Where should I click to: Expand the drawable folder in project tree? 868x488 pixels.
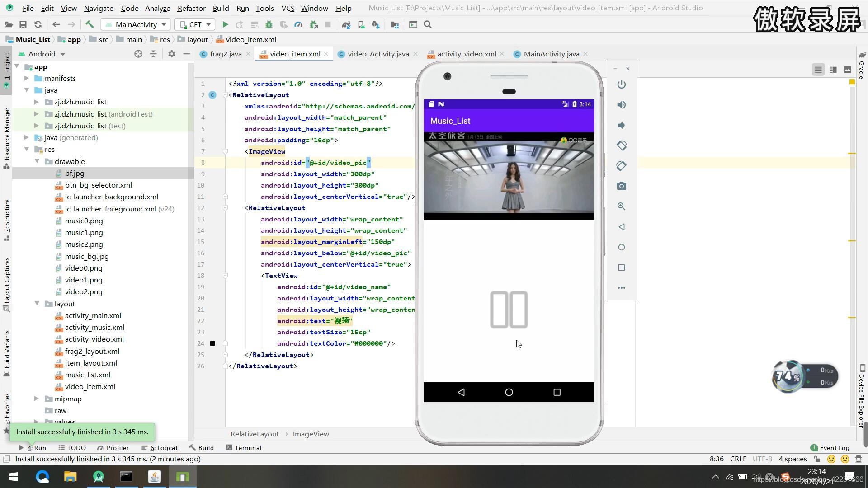pos(37,161)
